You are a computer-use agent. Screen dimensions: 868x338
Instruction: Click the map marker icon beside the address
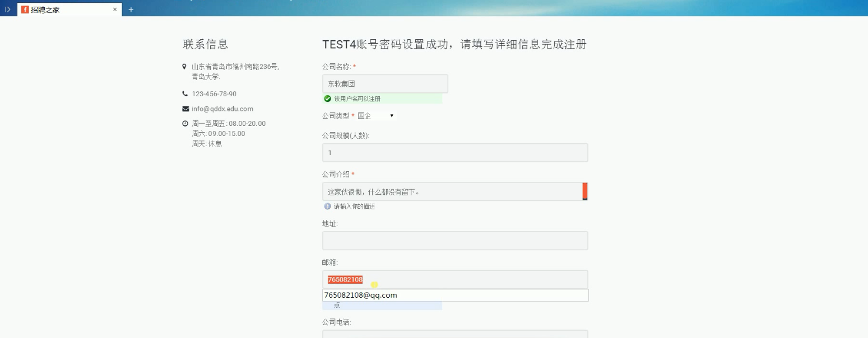click(x=184, y=67)
